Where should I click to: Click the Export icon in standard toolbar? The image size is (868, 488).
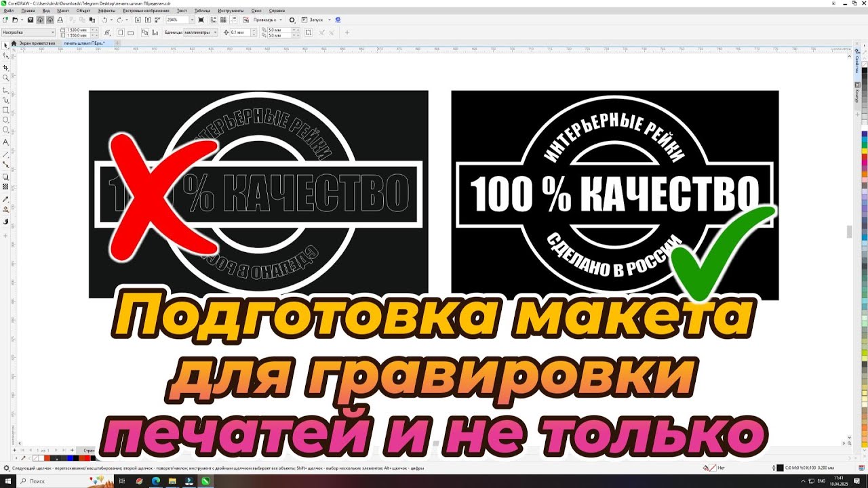148,20
